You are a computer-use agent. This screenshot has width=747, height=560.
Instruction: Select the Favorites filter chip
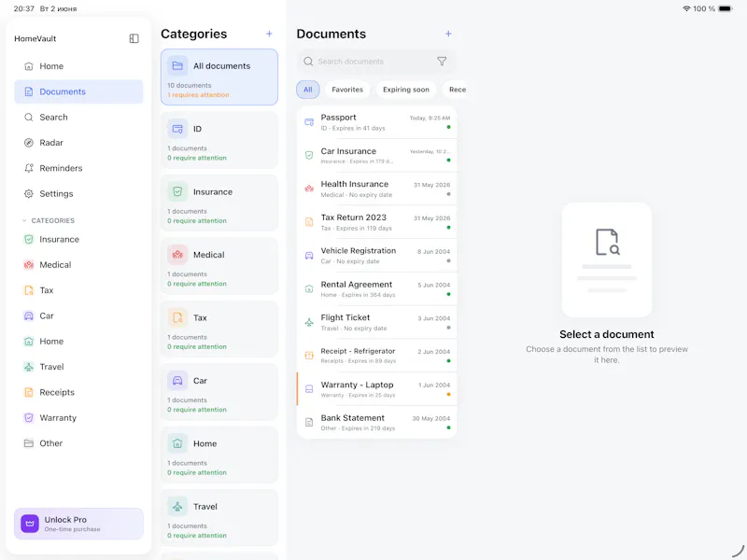pyautogui.click(x=347, y=90)
